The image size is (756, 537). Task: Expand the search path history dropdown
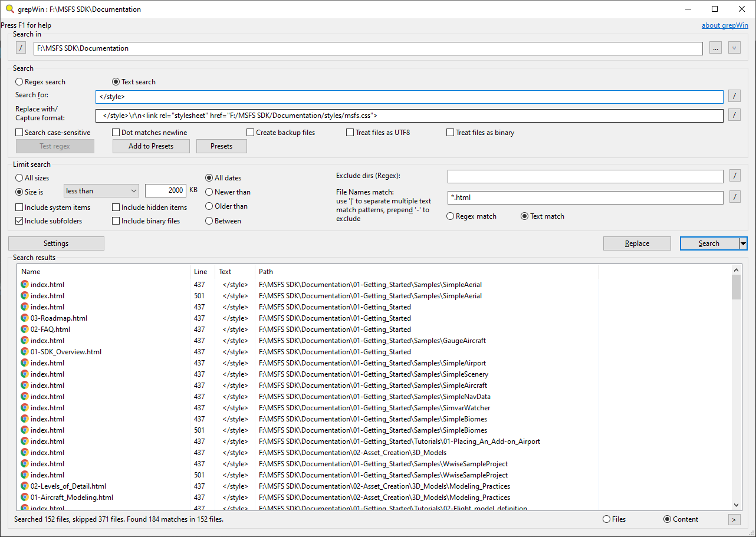tap(734, 48)
